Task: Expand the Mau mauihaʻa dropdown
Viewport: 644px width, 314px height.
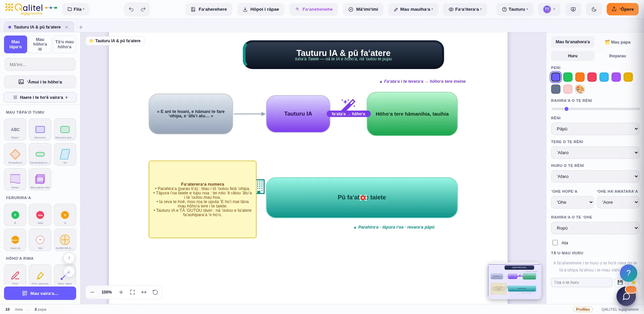Action: coord(413,9)
